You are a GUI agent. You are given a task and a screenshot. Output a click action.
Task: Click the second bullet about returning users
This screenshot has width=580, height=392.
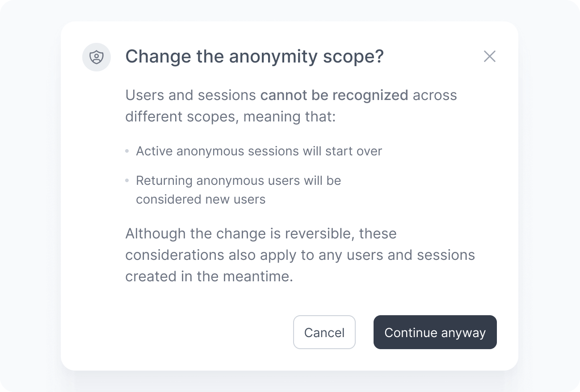(238, 180)
